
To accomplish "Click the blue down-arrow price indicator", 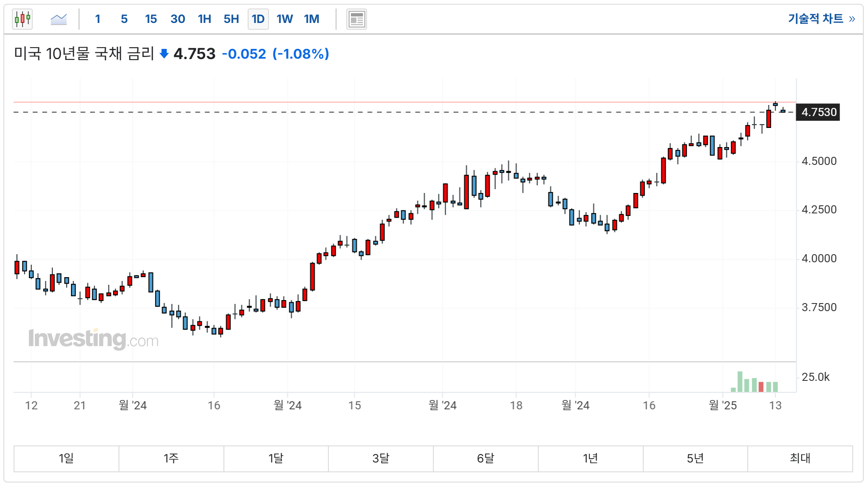I will tap(164, 54).
